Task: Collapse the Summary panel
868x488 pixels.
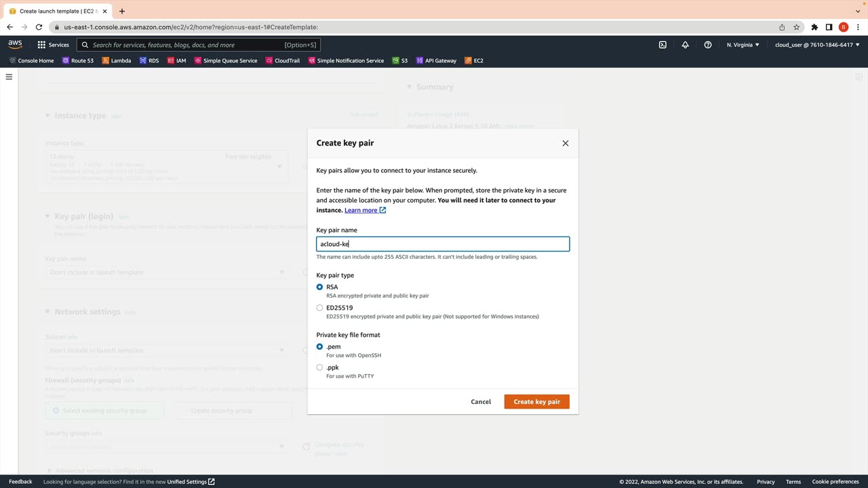Action: [410, 87]
